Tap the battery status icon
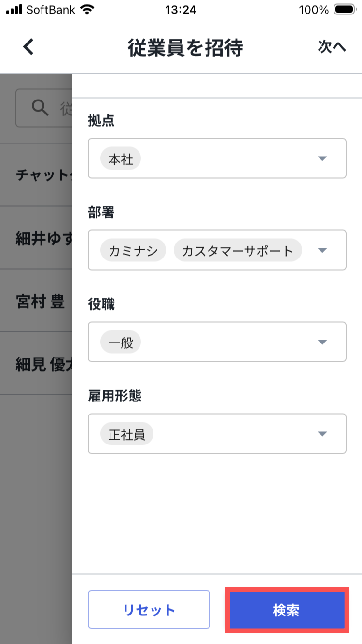 [345, 10]
